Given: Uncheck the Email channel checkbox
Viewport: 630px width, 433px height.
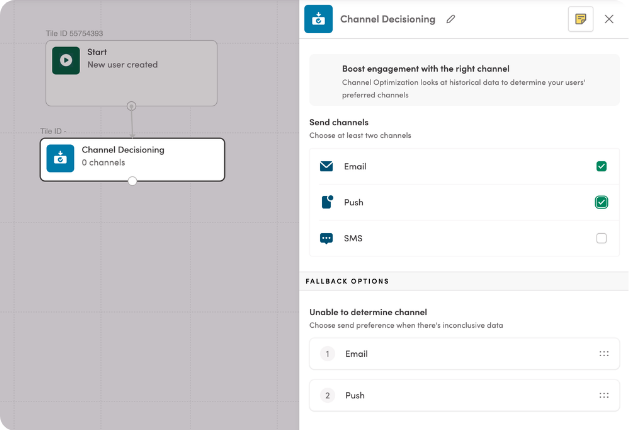Looking at the screenshot, I should 601,166.
